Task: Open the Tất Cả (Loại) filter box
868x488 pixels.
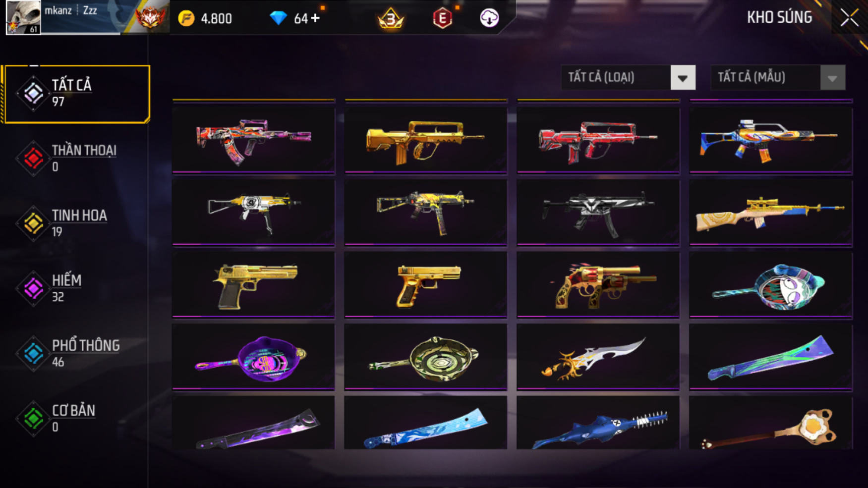Action: point(628,78)
